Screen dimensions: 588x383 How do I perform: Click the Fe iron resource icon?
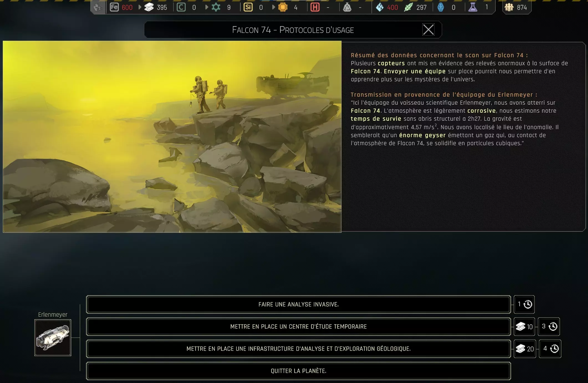tap(114, 7)
